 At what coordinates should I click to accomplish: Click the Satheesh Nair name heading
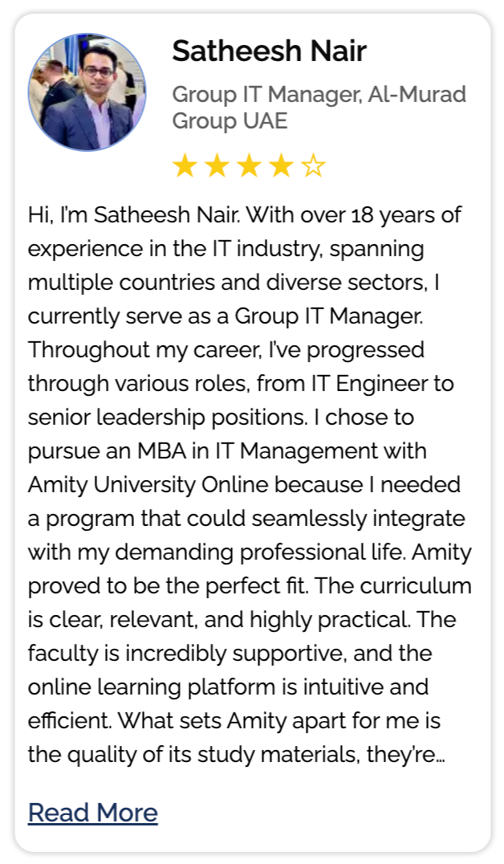tap(269, 51)
